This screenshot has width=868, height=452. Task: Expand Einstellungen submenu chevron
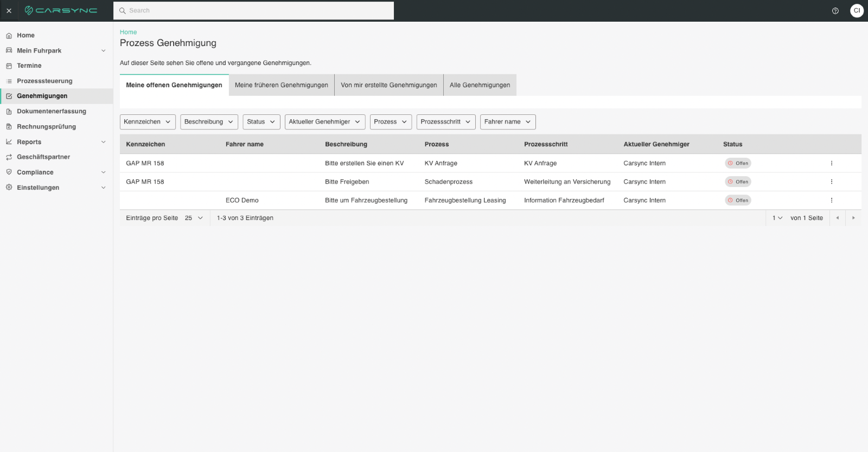click(104, 188)
